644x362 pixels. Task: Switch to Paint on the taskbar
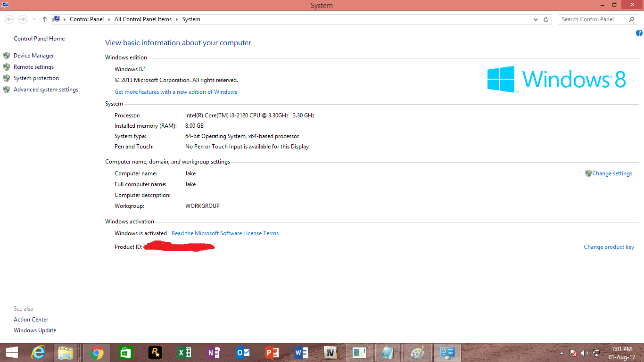[x=418, y=353]
